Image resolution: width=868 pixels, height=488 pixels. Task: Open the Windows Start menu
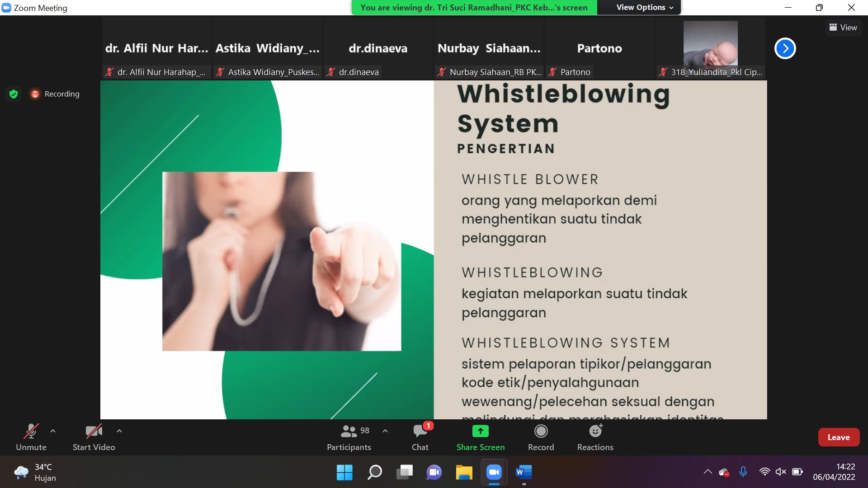(344, 473)
